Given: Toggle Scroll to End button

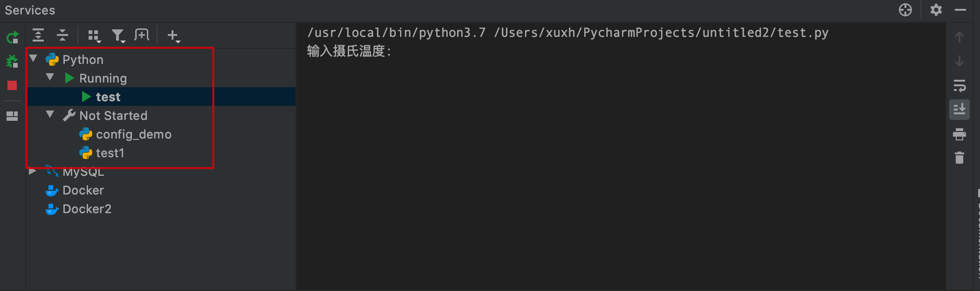Looking at the screenshot, I should 959,110.
